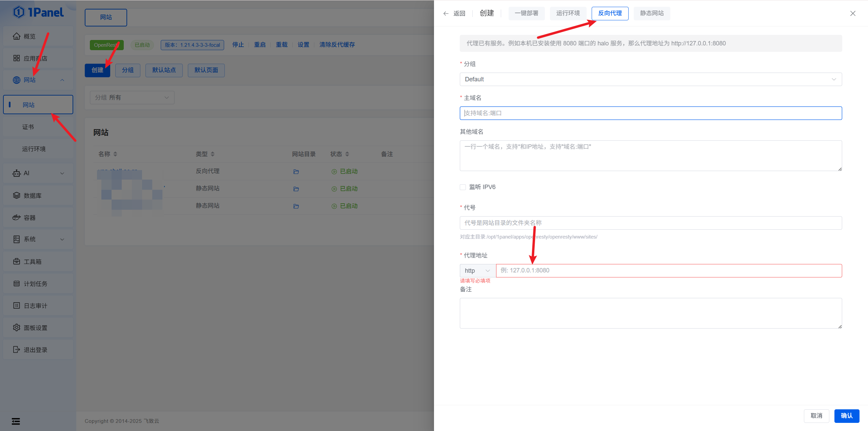Open the 分组 所有 filter dropdown
Image resolution: width=868 pixels, height=431 pixels.
132,97
